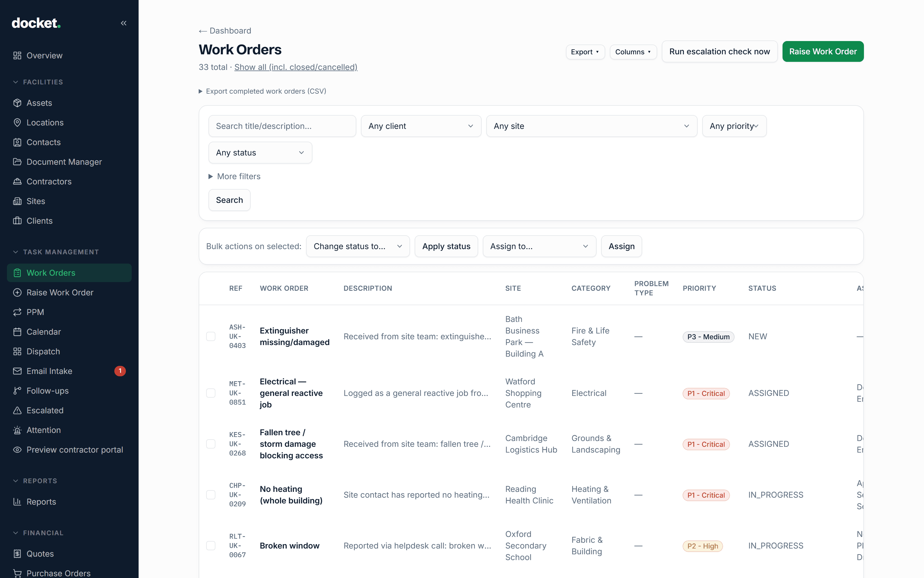Open the Change status to... dropdown
Image resolution: width=924 pixels, height=578 pixels.
click(358, 246)
